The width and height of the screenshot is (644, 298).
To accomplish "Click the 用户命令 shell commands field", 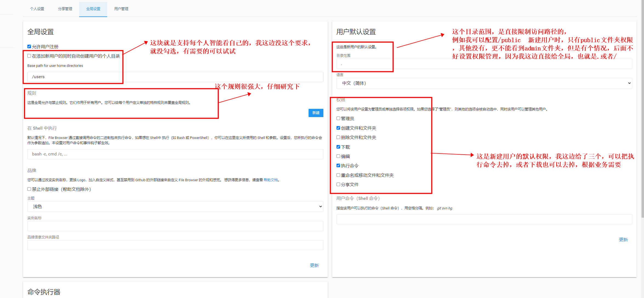I will (x=484, y=219).
